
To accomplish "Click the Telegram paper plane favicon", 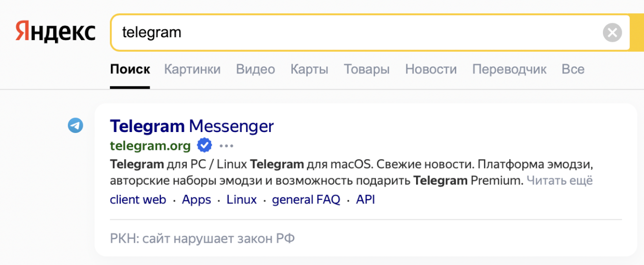I will pyautogui.click(x=75, y=126).
